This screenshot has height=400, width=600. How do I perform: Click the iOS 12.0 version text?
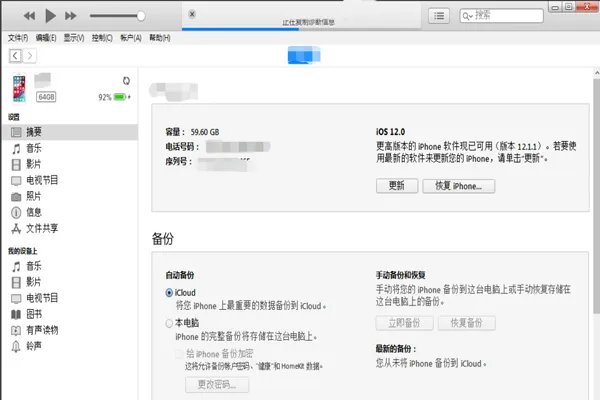pos(390,132)
